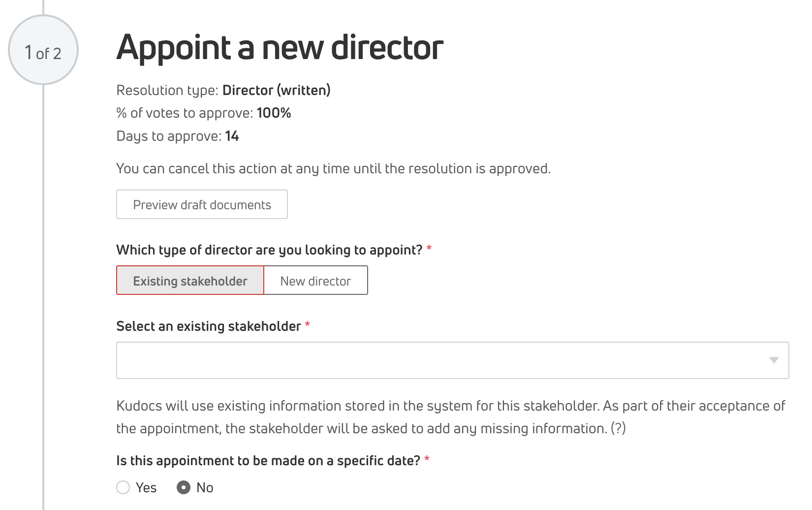Open the (?) help tooltip
812x510 pixels.
(618, 429)
